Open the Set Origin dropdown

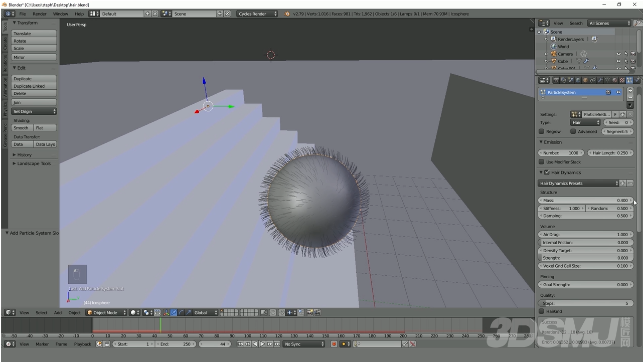(34, 111)
